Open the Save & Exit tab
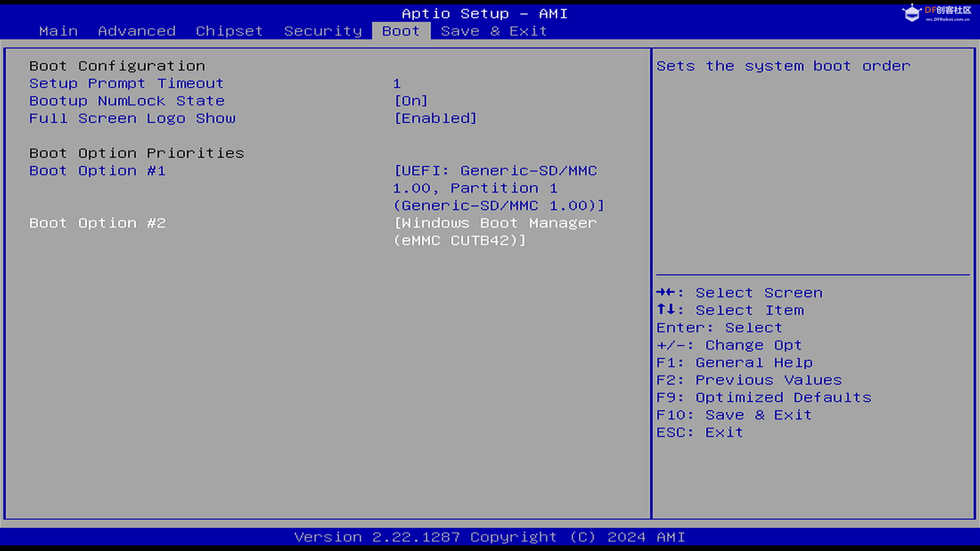 click(494, 31)
